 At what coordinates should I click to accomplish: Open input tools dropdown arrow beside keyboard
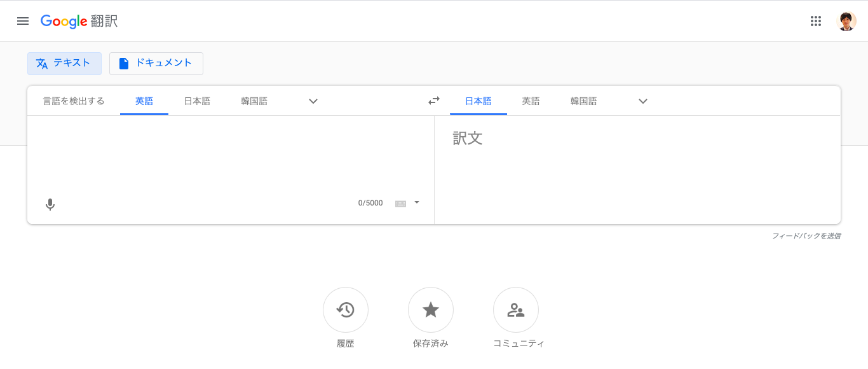click(x=417, y=202)
